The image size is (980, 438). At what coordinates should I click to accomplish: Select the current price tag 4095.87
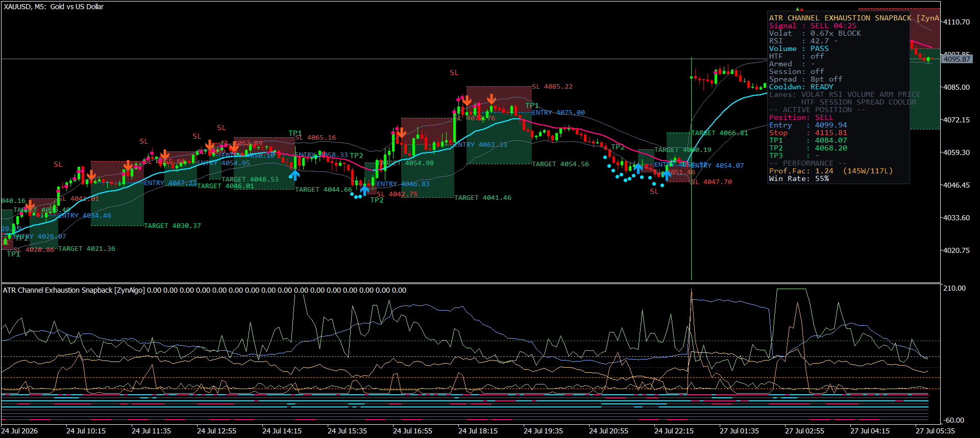[956, 59]
